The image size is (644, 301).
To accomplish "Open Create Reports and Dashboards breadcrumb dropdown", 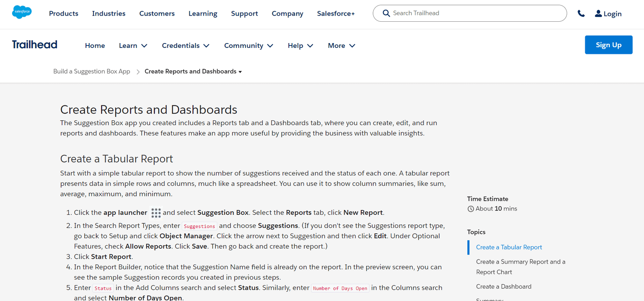I will click(x=193, y=72).
